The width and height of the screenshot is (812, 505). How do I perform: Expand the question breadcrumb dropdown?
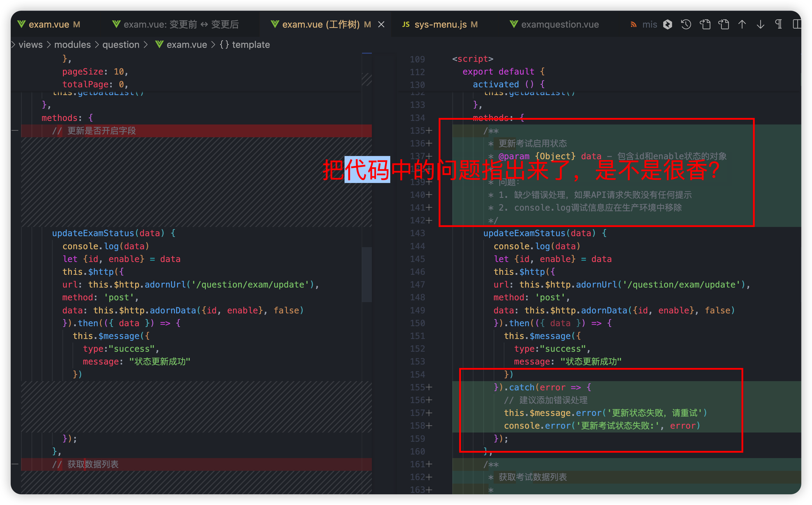coord(121,45)
